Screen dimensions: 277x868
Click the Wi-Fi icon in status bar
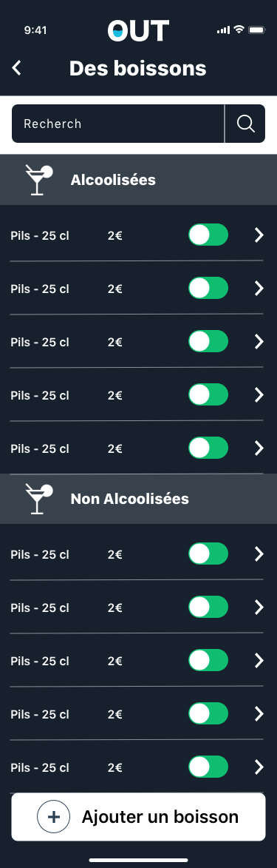[x=239, y=30]
